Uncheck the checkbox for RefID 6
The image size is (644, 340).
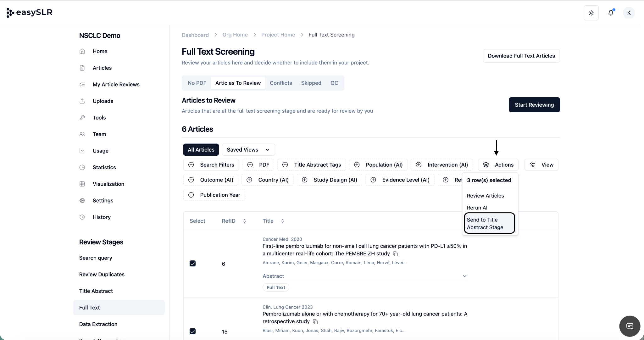click(x=192, y=264)
